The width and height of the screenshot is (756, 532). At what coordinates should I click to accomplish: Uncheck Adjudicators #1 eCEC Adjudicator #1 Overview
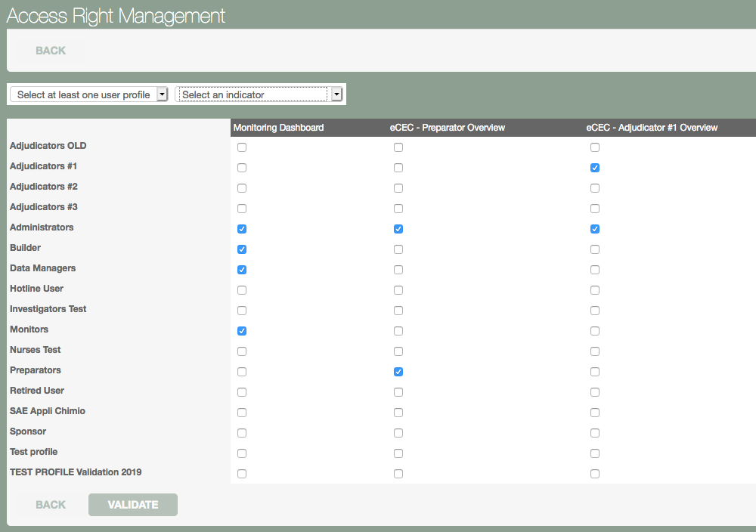(x=595, y=168)
